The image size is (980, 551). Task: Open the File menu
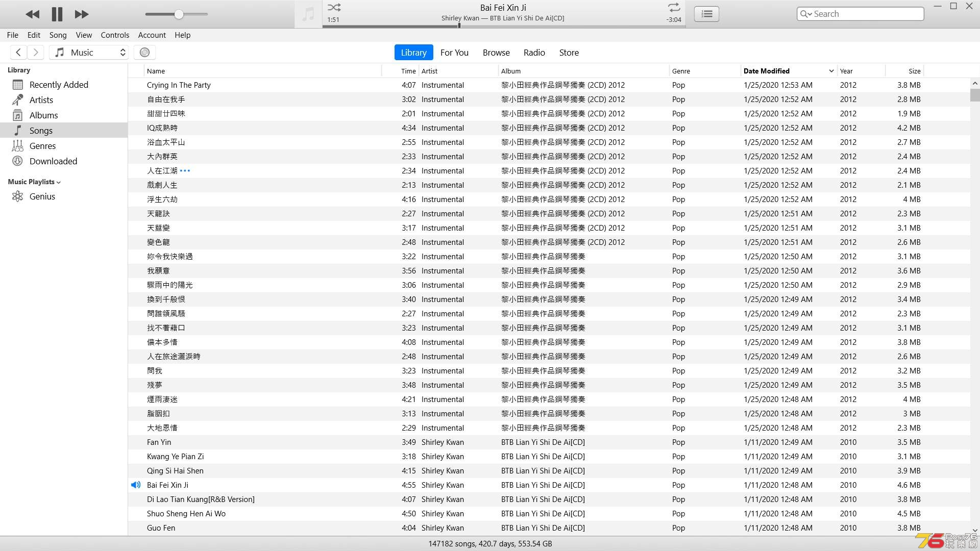(13, 35)
